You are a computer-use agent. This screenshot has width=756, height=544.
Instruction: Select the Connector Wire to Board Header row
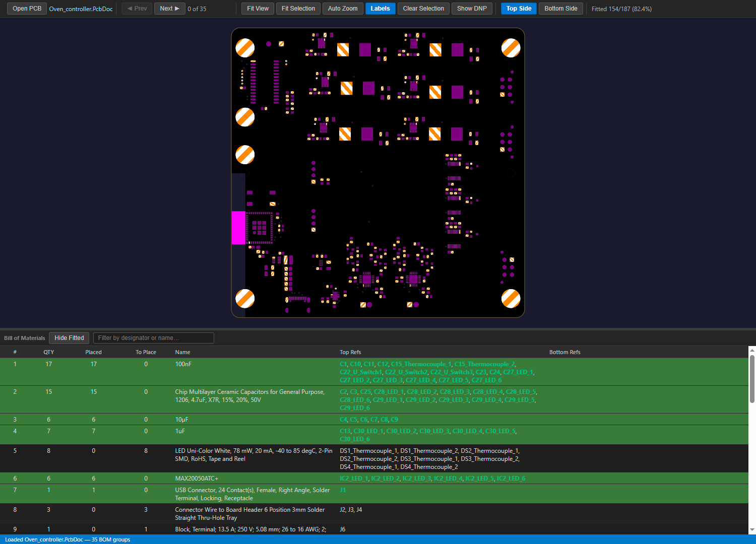pyautogui.click(x=374, y=514)
